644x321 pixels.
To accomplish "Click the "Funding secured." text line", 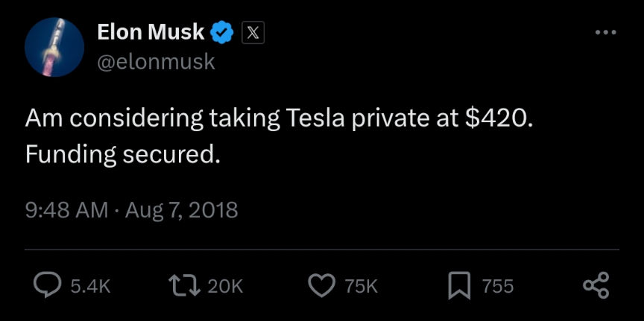I will 123,156.
